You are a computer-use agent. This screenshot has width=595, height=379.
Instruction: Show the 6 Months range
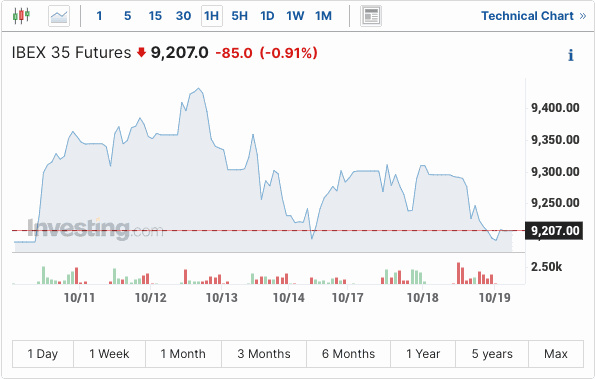click(x=348, y=354)
